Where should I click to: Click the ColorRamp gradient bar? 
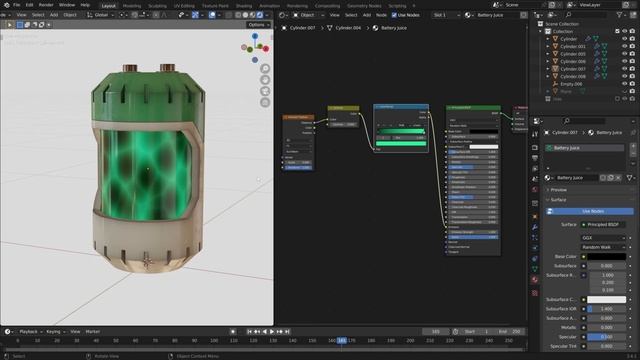401,131
